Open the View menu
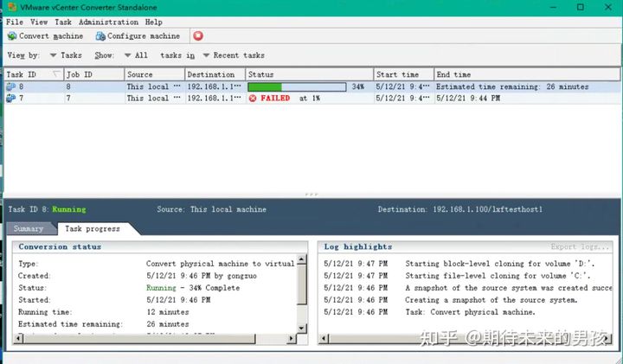This screenshot has height=364, width=623. 39,22
